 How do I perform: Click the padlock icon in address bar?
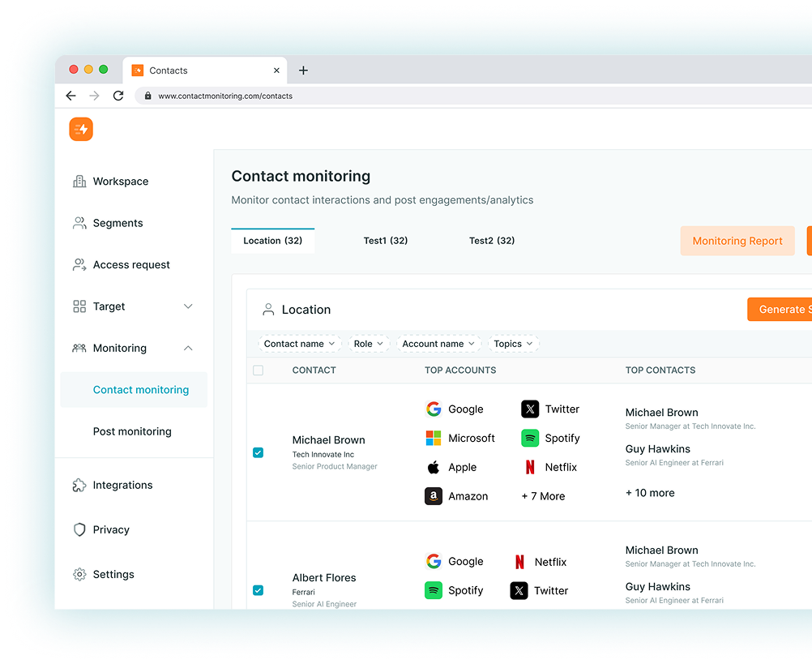point(147,96)
